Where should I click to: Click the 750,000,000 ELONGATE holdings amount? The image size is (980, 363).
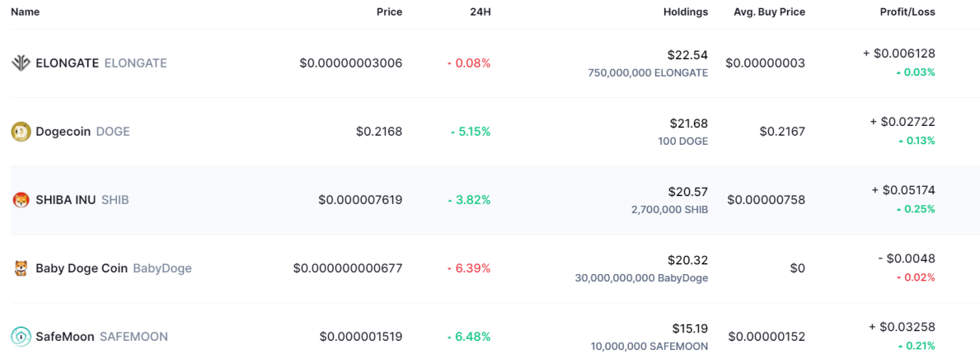pos(648,73)
